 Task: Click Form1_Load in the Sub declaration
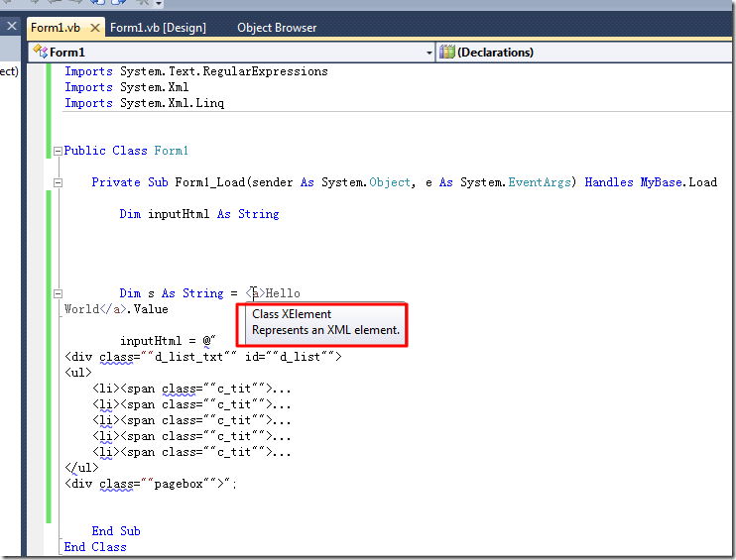click(210, 182)
